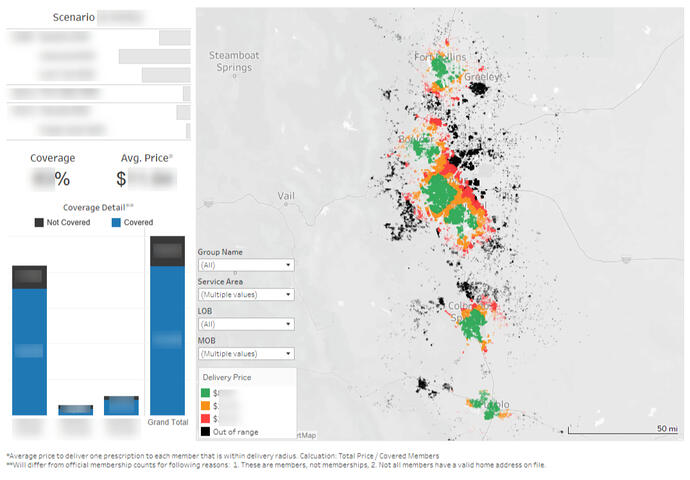Click the Avg. Price heading
The width and height of the screenshot is (690, 480).
click(144, 158)
